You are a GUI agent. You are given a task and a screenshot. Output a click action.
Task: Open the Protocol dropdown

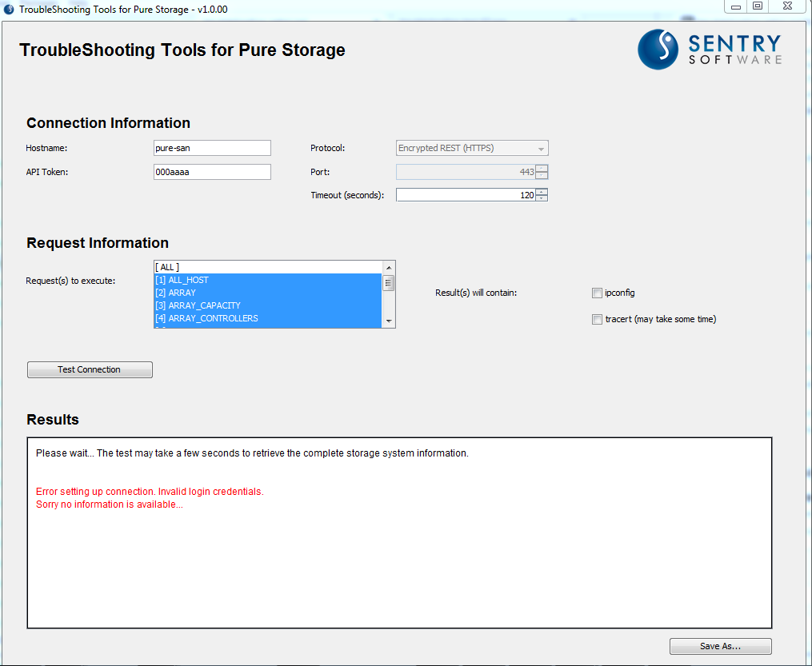pos(541,148)
